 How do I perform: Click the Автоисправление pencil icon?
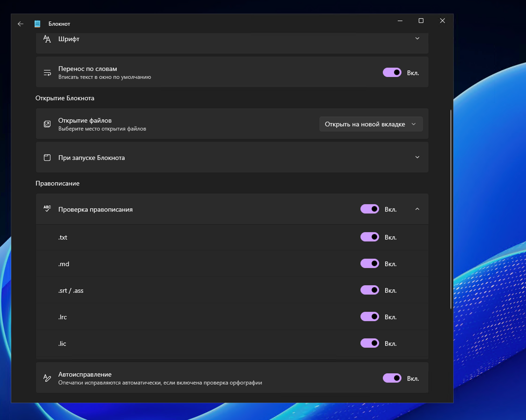pyautogui.click(x=47, y=378)
